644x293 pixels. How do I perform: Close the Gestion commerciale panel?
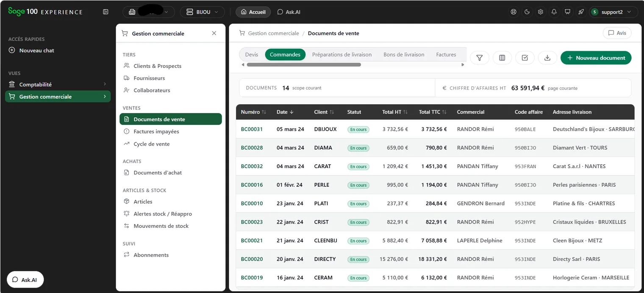214,33
